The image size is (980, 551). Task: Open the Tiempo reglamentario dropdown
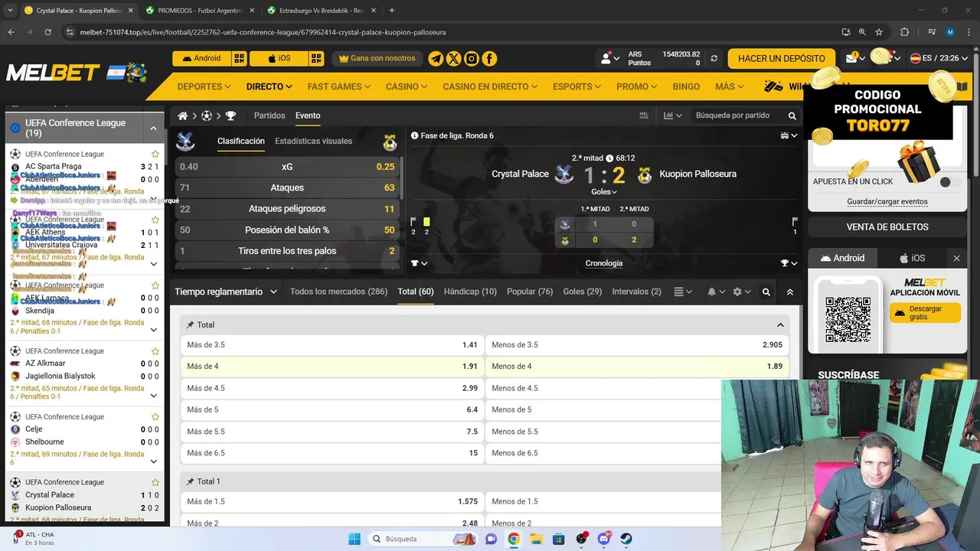[226, 292]
